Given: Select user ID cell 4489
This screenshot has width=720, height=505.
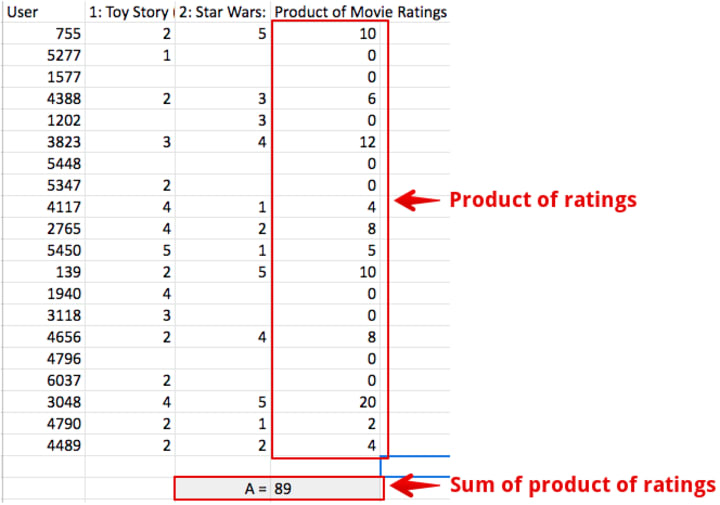Looking at the screenshot, I should (44, 445).
